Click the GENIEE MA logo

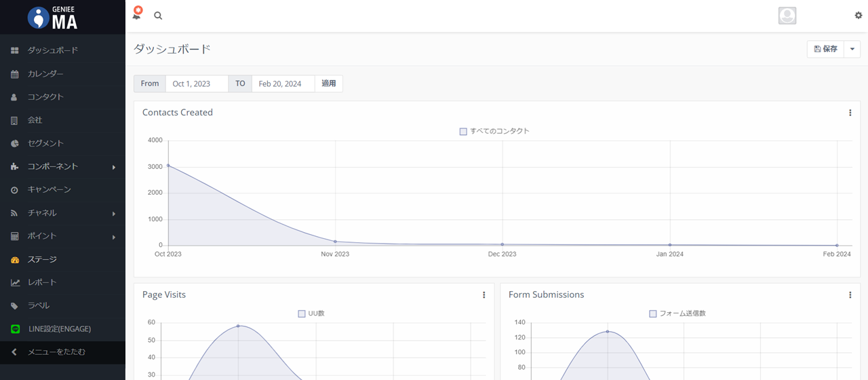click(x=54, y=17)
